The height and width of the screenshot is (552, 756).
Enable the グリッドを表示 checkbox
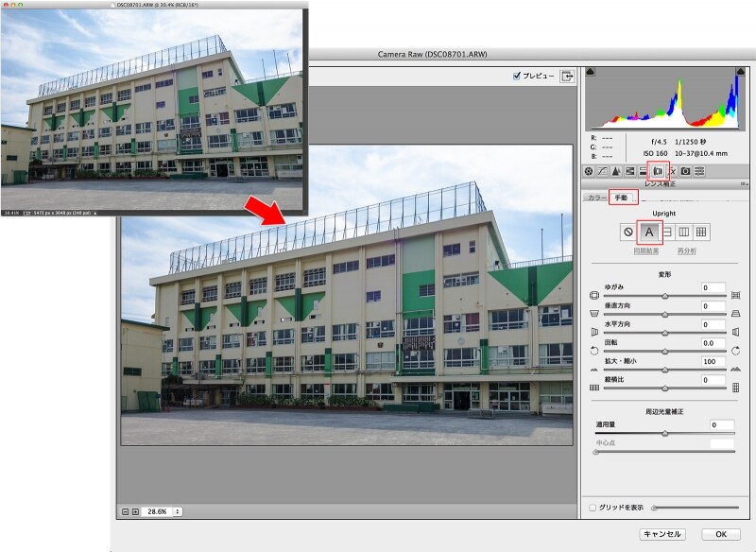coord(593,508)
